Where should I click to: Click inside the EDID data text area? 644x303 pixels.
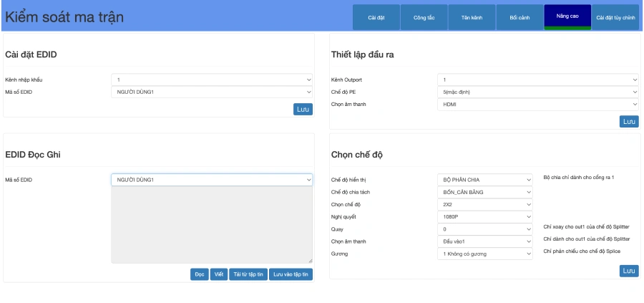click(212, 225)
